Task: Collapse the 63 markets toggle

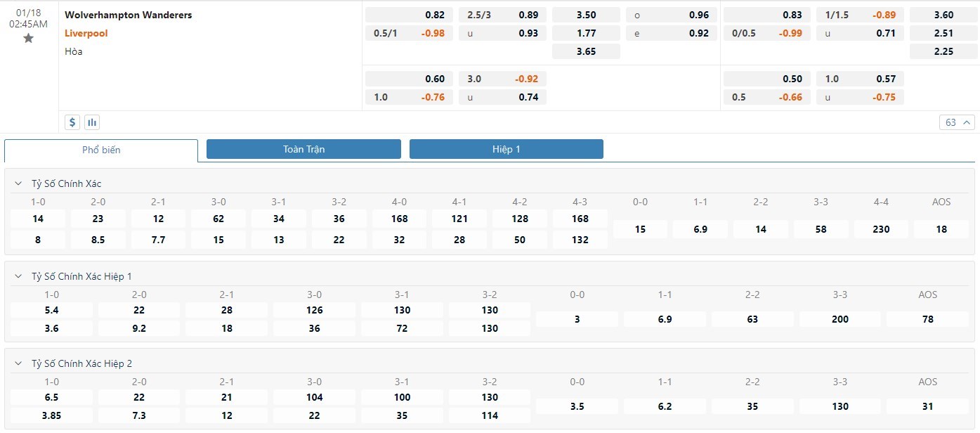Action: pos(957,122)
